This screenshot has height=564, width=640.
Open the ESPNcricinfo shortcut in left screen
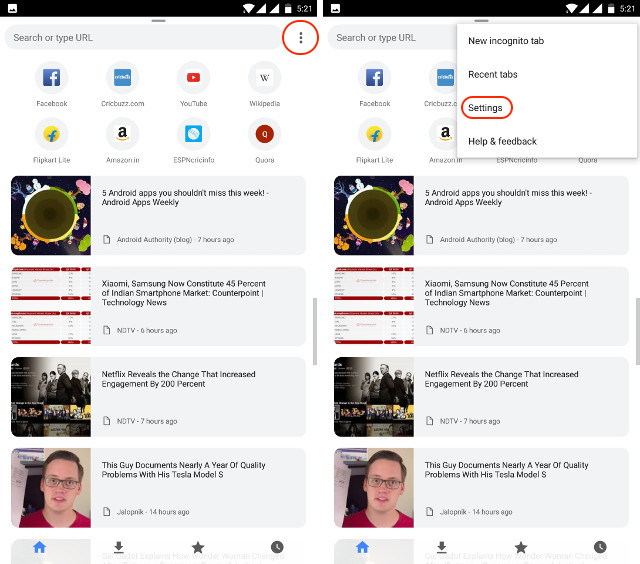coord(193,134)
